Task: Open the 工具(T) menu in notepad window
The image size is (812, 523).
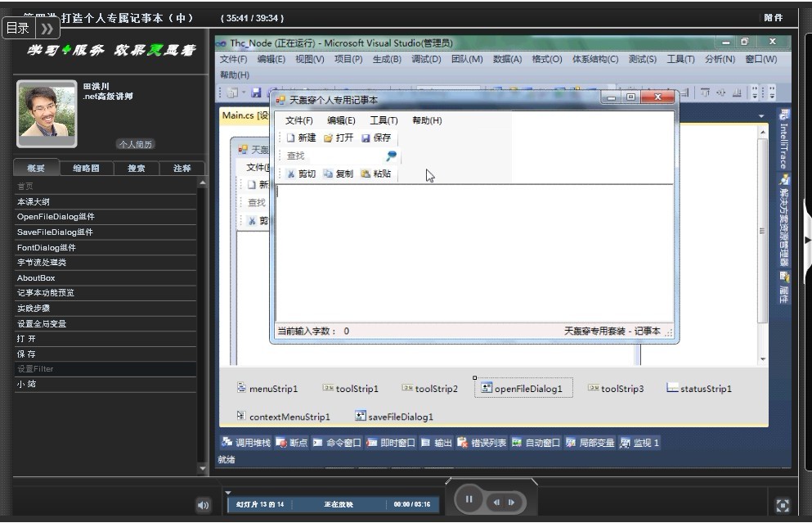Action: click(x=384, y=120)
